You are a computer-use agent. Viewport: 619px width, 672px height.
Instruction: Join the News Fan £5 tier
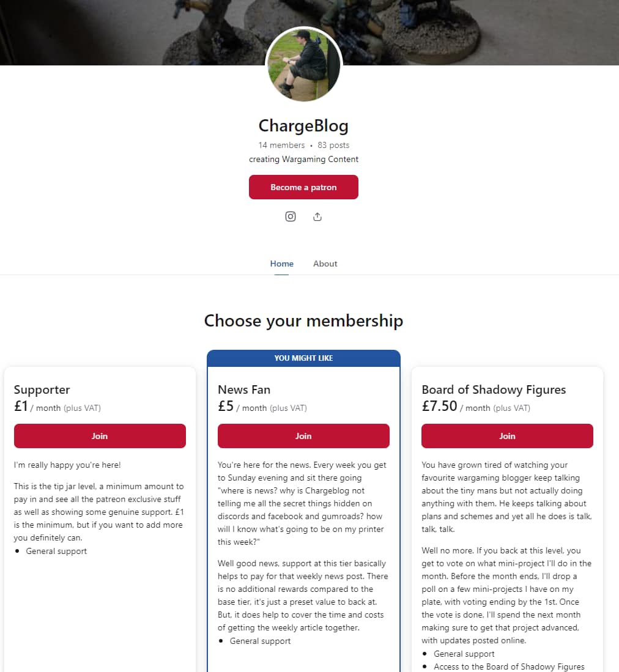(303, 436)
